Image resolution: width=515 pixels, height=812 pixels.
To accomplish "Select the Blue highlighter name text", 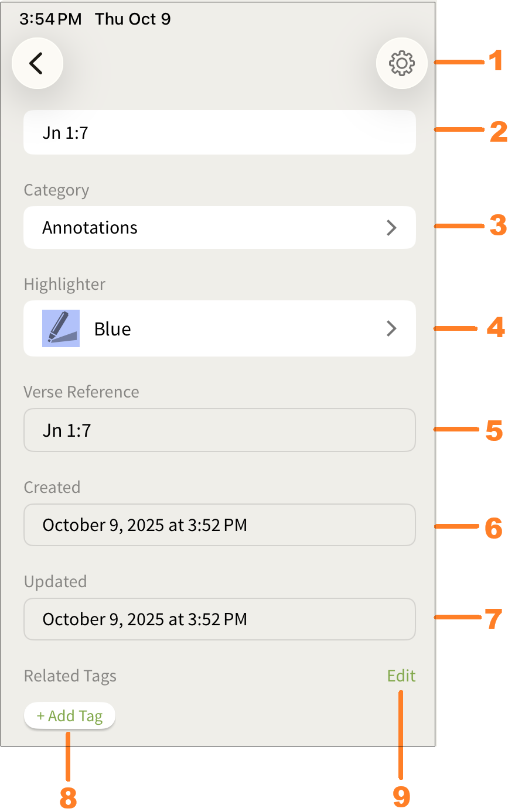I will [x=112, y=329].
